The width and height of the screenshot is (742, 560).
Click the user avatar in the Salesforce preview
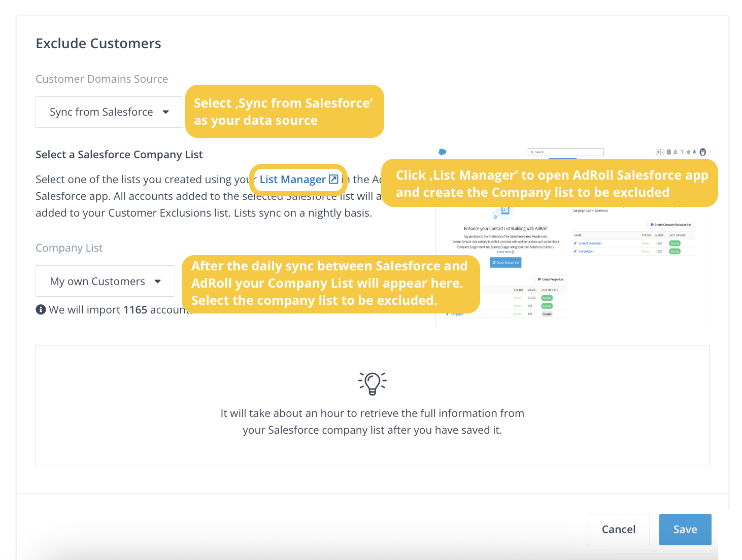pyautogui.click(x=703, y=152)
